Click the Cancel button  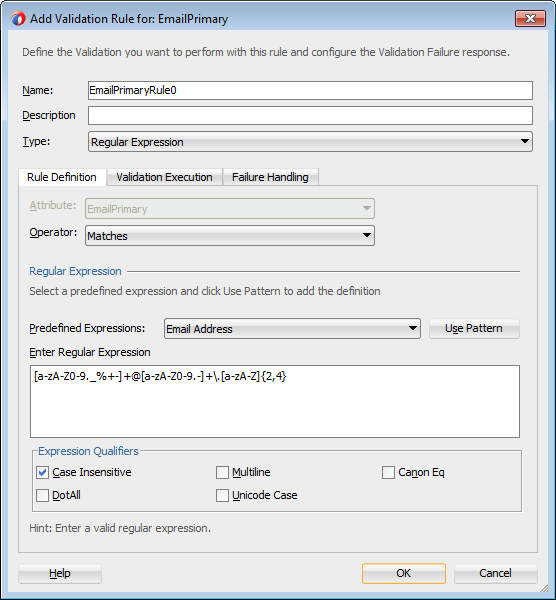click(496, 573)
